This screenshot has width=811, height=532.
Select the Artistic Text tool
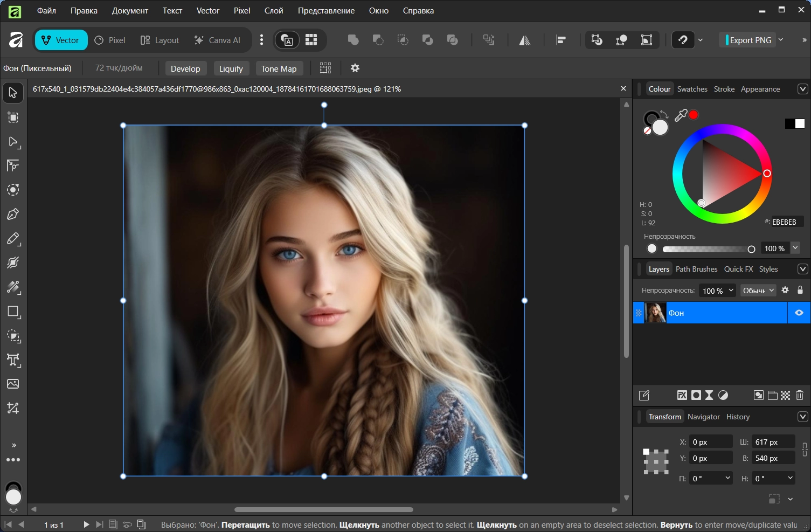13,360
